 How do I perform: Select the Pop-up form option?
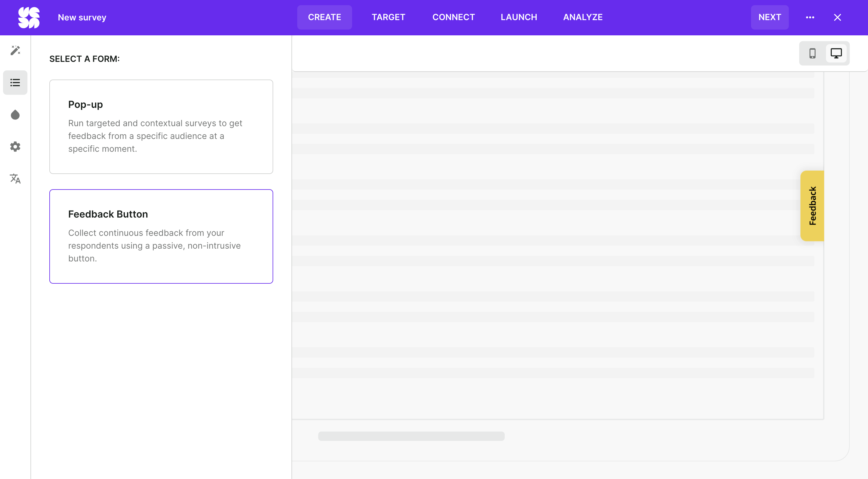pos(161,127)
